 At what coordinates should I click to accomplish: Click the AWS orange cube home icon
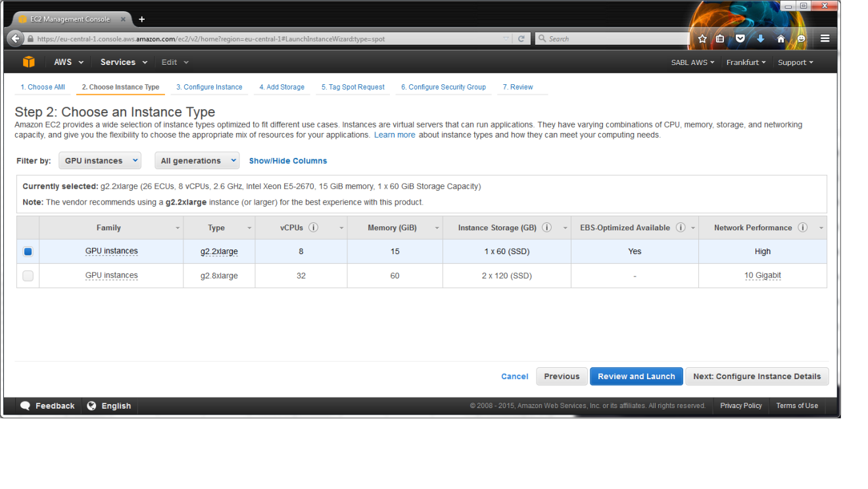pos(28,62)
